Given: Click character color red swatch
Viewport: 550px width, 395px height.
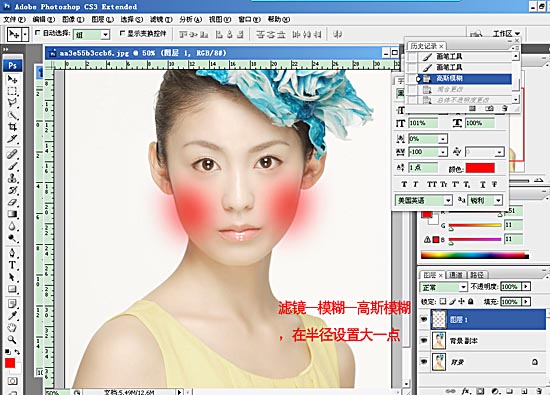Looking at the screenshot, I should [480, 168].
